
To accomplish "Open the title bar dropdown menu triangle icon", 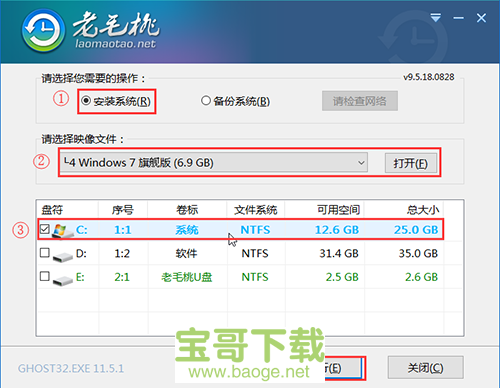I will [x=435, y=17].
